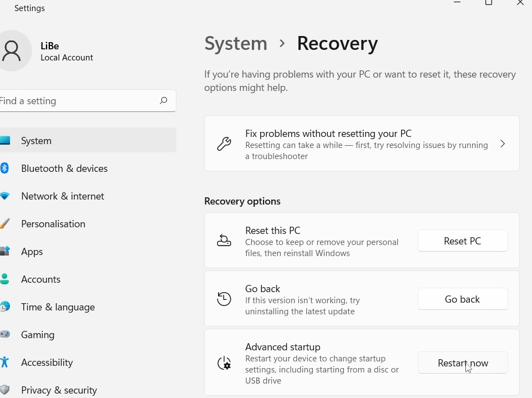The image size is (532, 398).
Task: Click the Reset this PC icon
Action: tap(224, 241)
